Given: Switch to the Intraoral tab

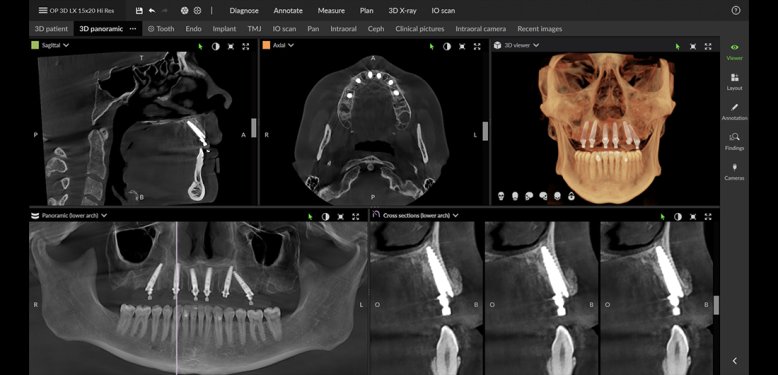Looking at the screenshot, I should click(343, 29).
